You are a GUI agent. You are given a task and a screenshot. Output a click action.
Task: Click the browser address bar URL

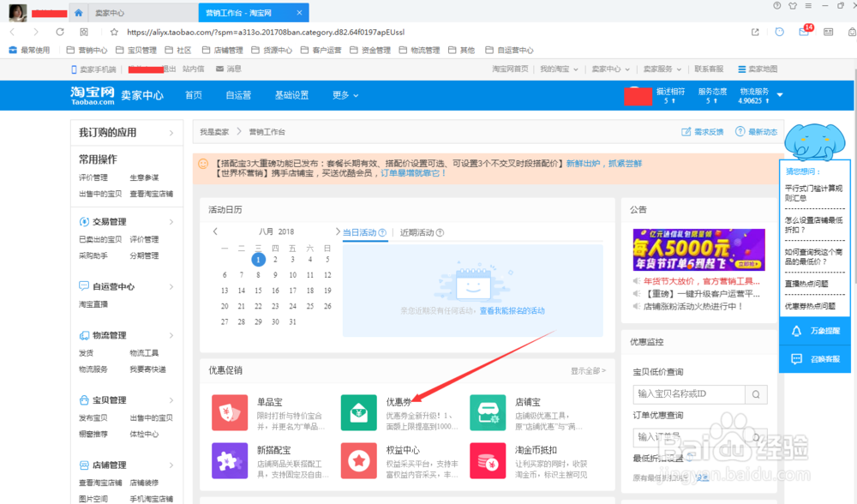tap(266, 33)
